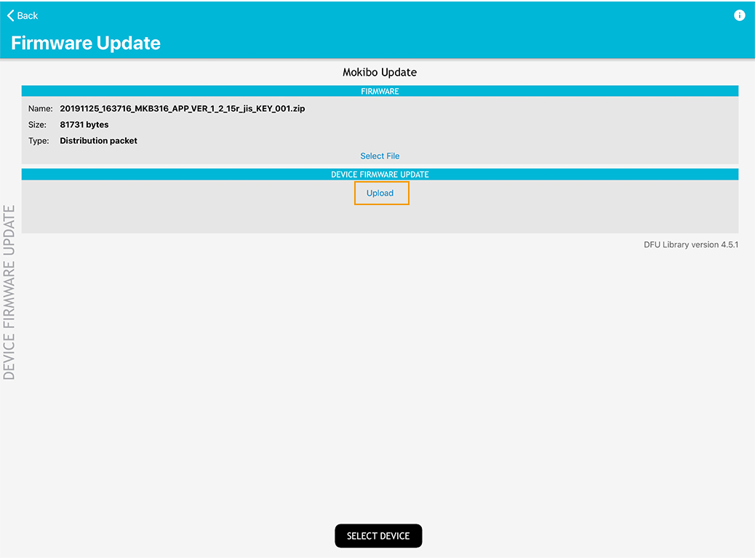
Task: Click the 'Mokibo Update' heading
Action: [380, 72]
